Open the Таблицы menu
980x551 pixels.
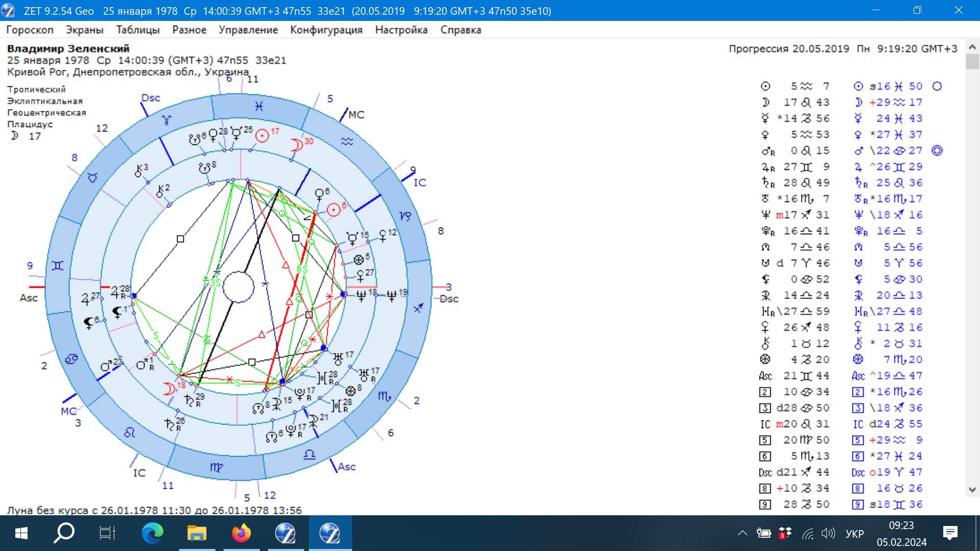[138, 30]
